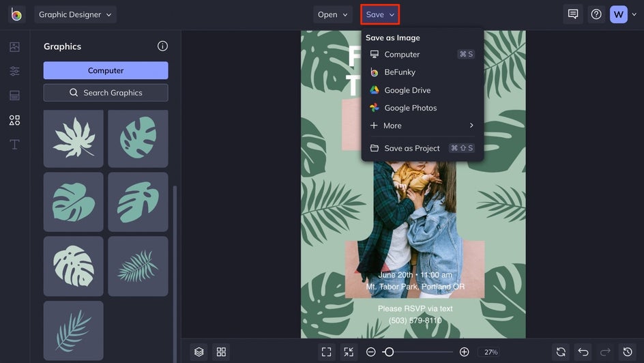Screen dimensions: 644x363
Task: Click '(503) 579-8110' phone number text
Action: [415, 320]
